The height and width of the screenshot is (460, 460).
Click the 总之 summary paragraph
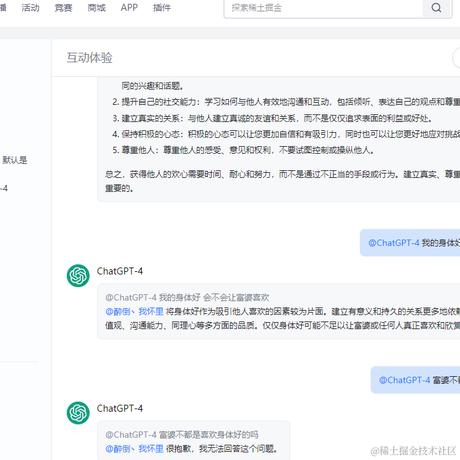click(x=282, y=181)
